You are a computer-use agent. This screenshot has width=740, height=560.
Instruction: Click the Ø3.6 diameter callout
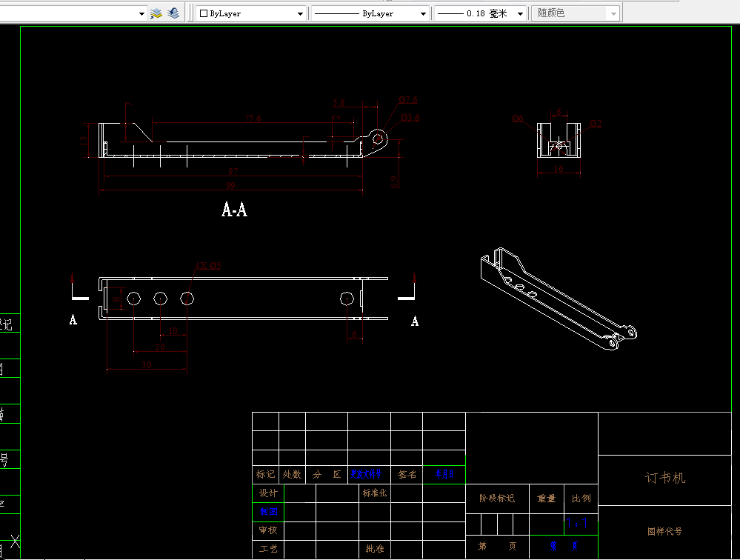[x=410, y=117]
